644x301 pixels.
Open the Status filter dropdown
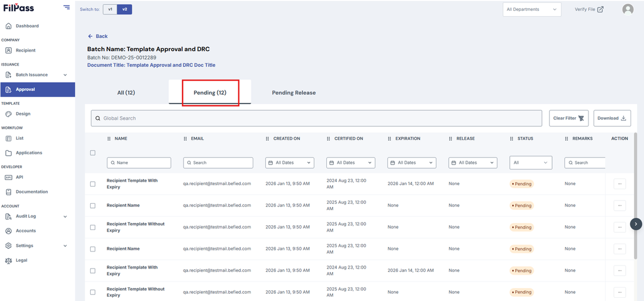(x=531, y=162)
